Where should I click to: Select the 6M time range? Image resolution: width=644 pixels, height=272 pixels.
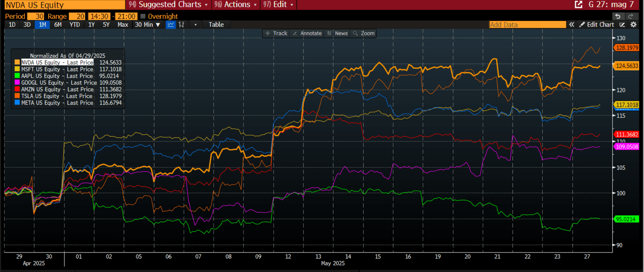(x=58, y=24)
